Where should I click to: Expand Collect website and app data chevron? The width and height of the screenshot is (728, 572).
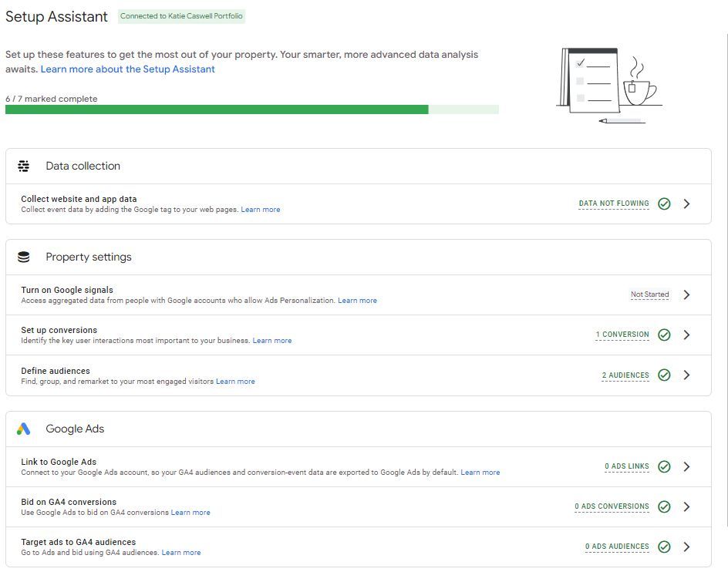pyautogui.click(x=686, y=204)
